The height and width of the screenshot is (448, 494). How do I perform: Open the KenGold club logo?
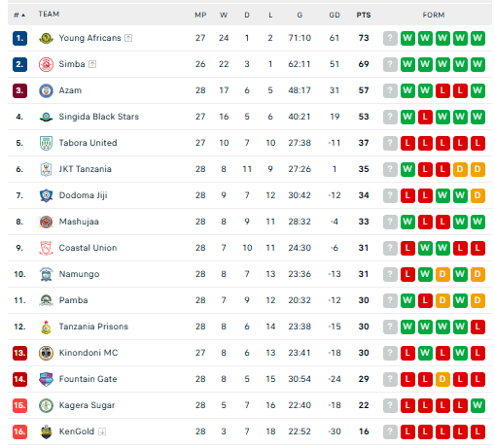46,431
